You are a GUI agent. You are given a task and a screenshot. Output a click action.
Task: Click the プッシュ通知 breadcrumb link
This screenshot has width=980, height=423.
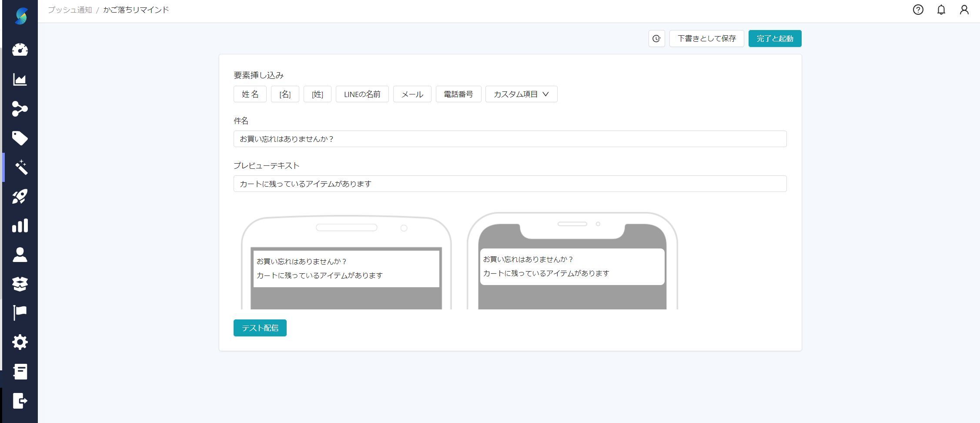tap(70, 10)
